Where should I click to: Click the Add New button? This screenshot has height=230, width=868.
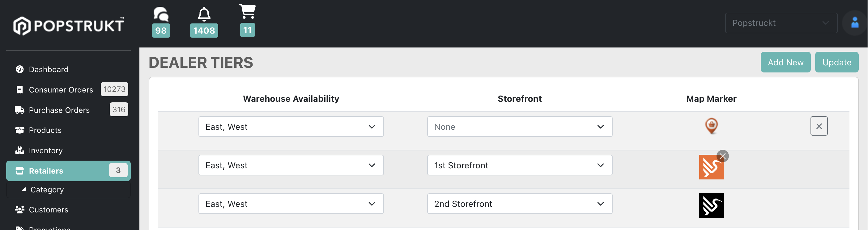click(x=785, y=62)
